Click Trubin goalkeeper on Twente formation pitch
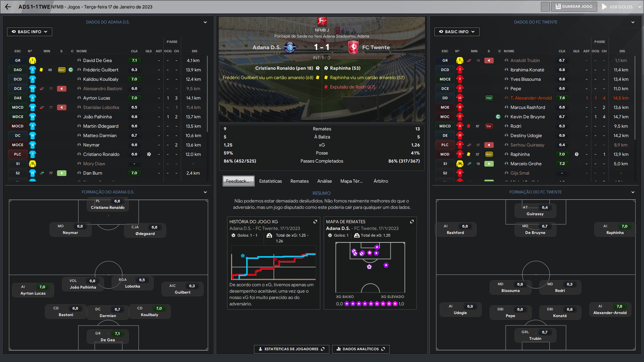 pos(535,336)
